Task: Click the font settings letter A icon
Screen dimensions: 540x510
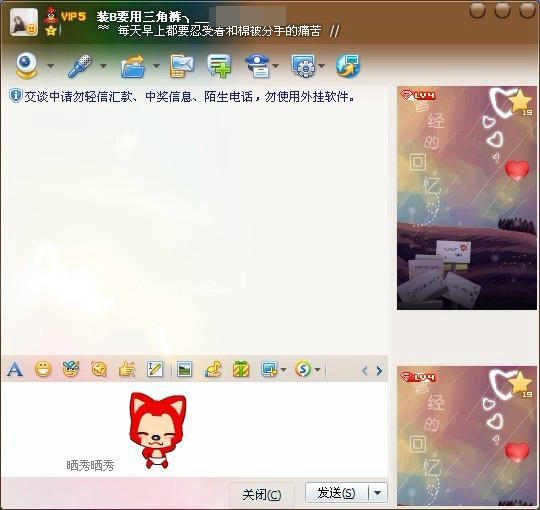Action: 15,370
